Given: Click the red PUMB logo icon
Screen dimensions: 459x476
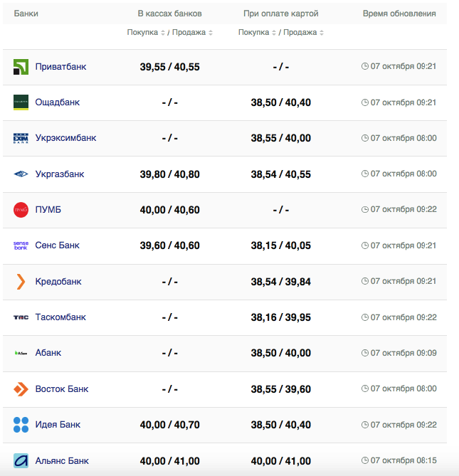Looking at the screenshot, I should pos(21,210).
